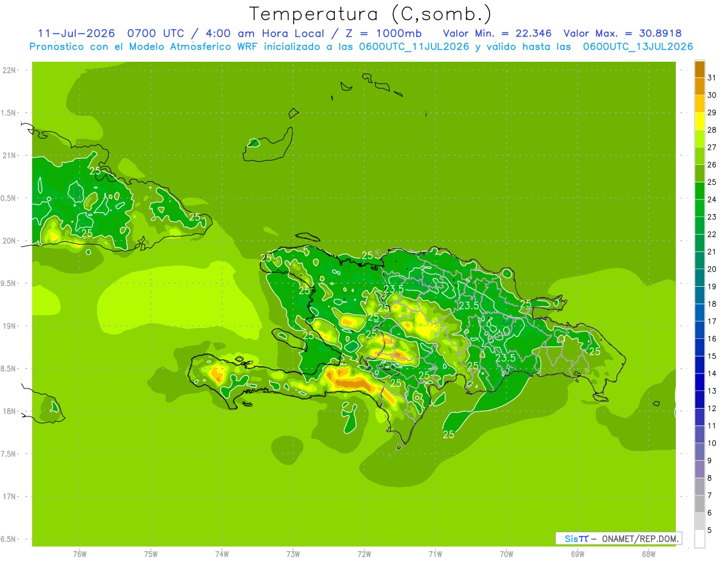Screen dimensions: 728x562
Task: Click the '21N' latitude axis label
Action: point(10,155)
